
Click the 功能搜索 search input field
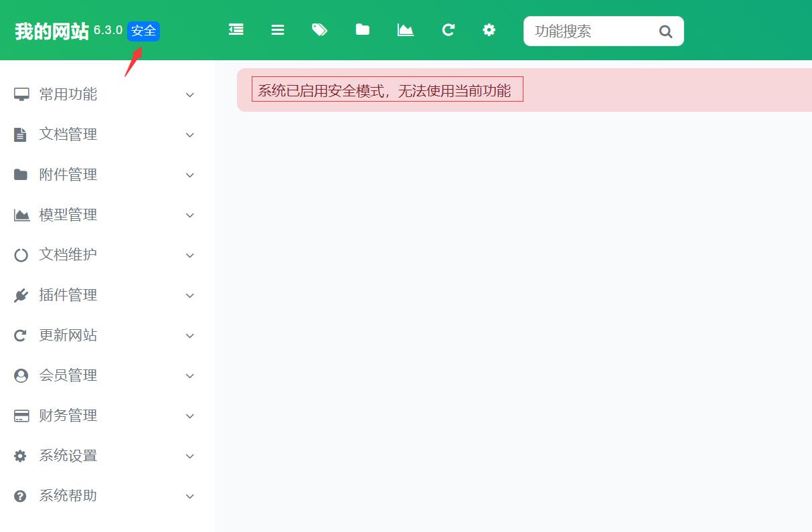pyautogui.click(x=589, y=31)
